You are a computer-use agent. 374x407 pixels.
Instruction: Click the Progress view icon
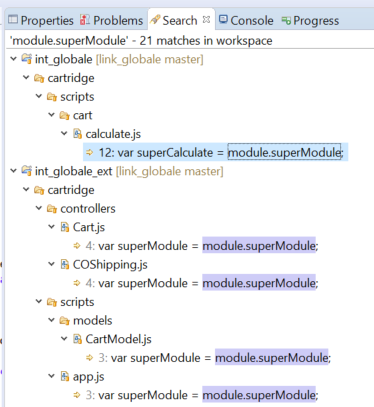(286, 21)
